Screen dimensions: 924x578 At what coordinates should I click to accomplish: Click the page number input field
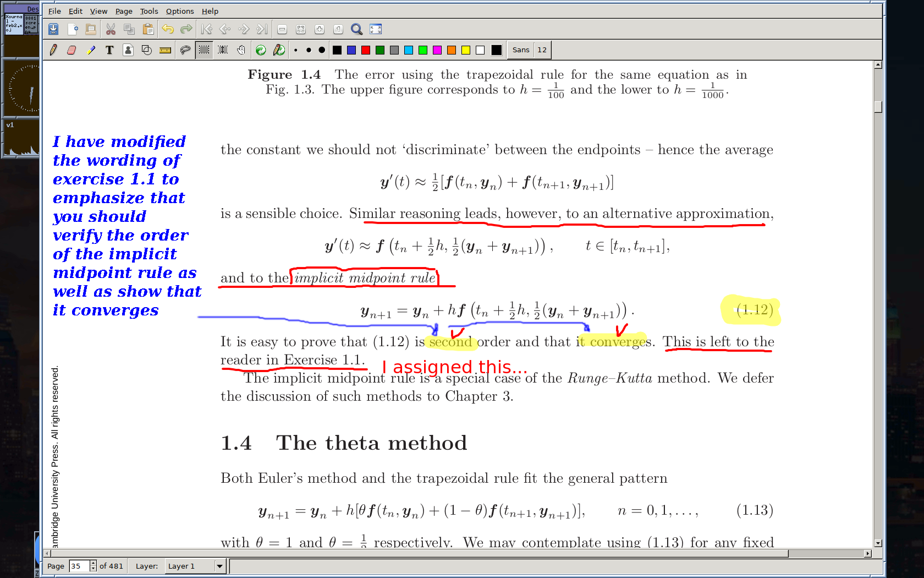[79, 566]
